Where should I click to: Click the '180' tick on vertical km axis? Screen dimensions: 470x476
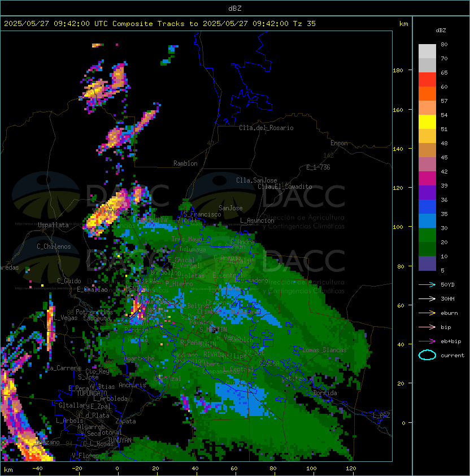click(x=398, y=71)
